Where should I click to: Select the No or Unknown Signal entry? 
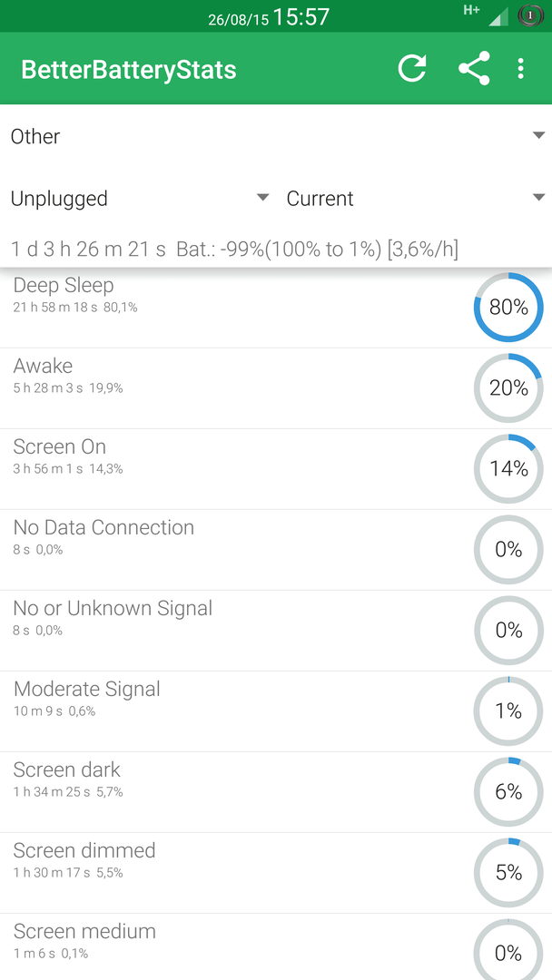tap(276, 631)
